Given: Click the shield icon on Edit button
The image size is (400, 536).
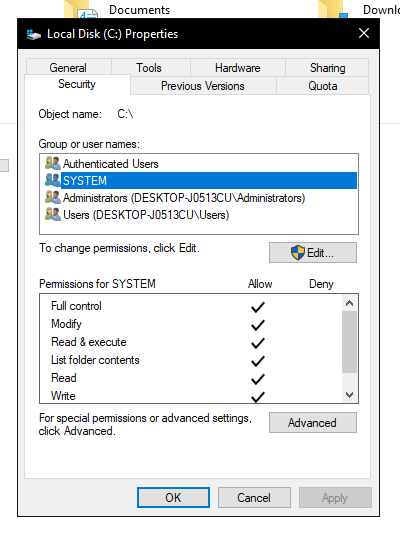Looking at the screenshot, I should pyautogui.click(x=297, y=253).
